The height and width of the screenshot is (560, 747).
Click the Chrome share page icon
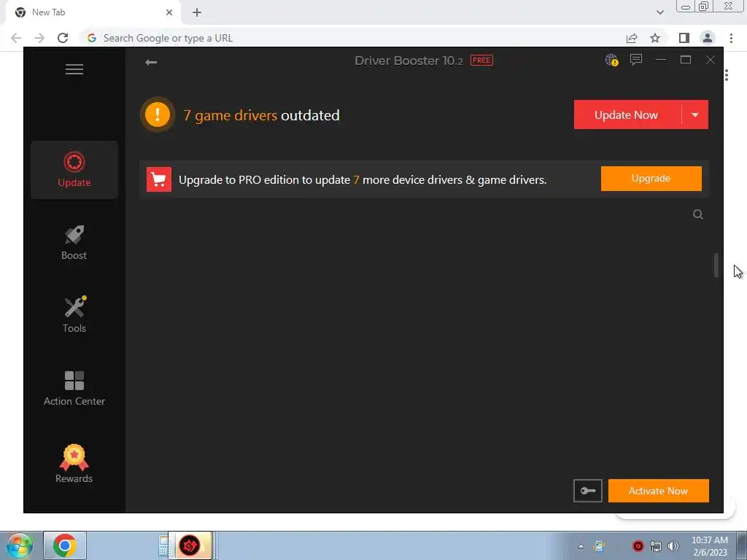632,38
